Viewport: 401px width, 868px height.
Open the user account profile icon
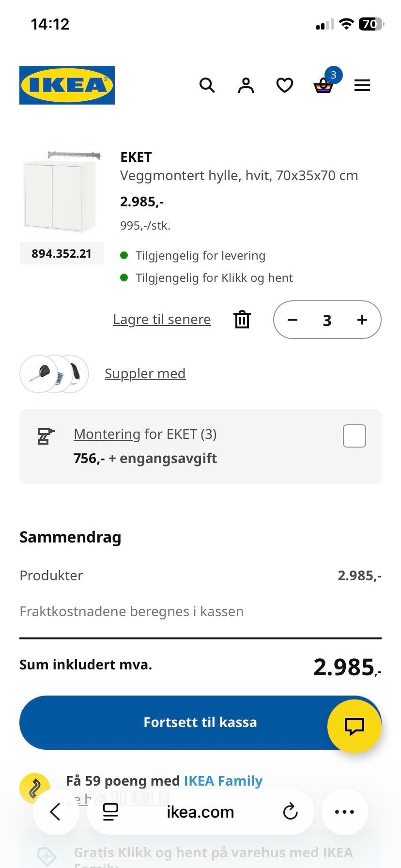pyautogui.click(x=246, y=85)
